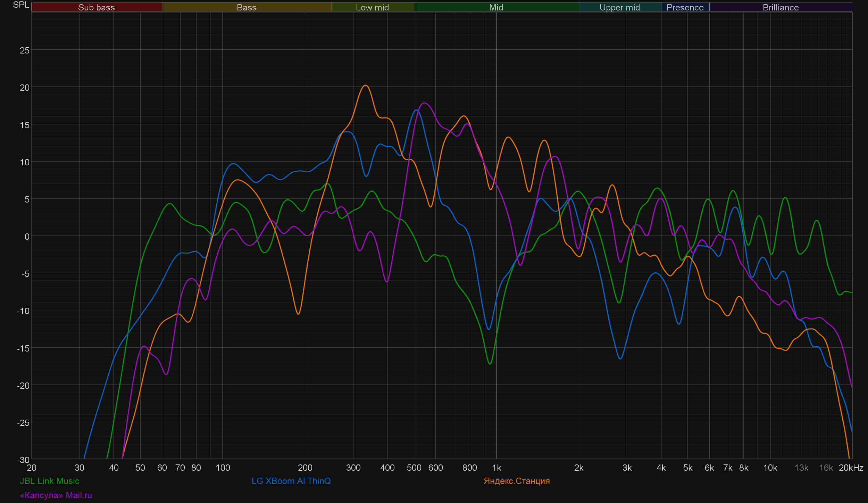Click the orange curve peak near 300 Hz
This screenshot has height=503, width=868.
365,85
